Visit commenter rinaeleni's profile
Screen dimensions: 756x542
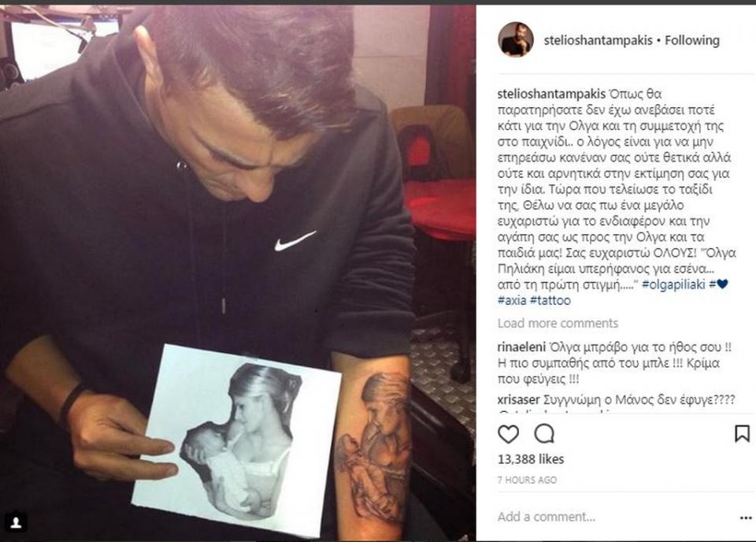pyautogui.click(x=521, y=347)
